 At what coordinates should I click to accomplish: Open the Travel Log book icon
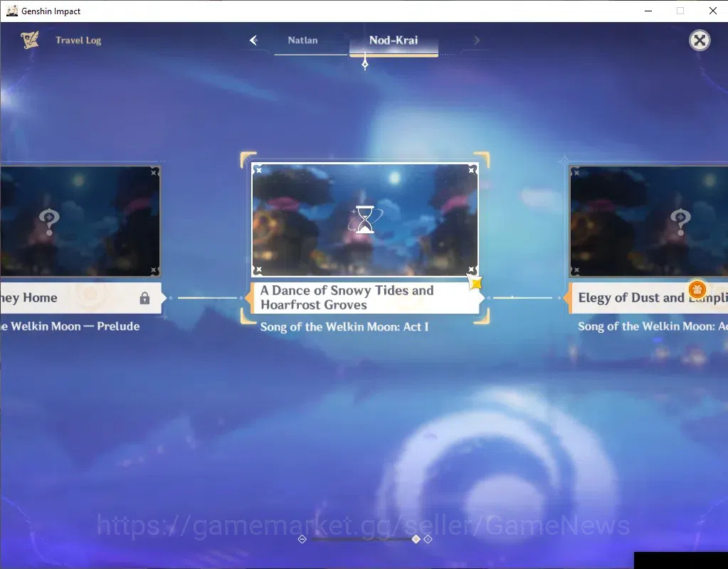coord(30,40)
